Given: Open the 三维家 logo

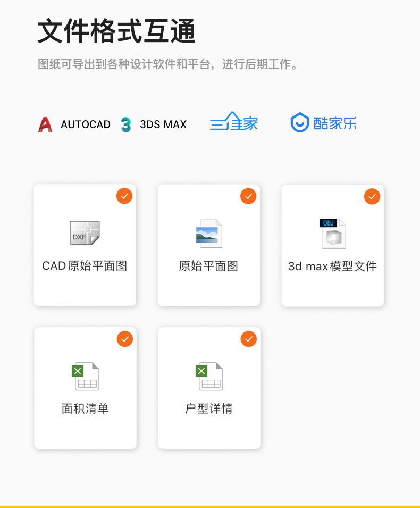Looking at the screenshot, I should pyautogui.click(x=234, y=121).
